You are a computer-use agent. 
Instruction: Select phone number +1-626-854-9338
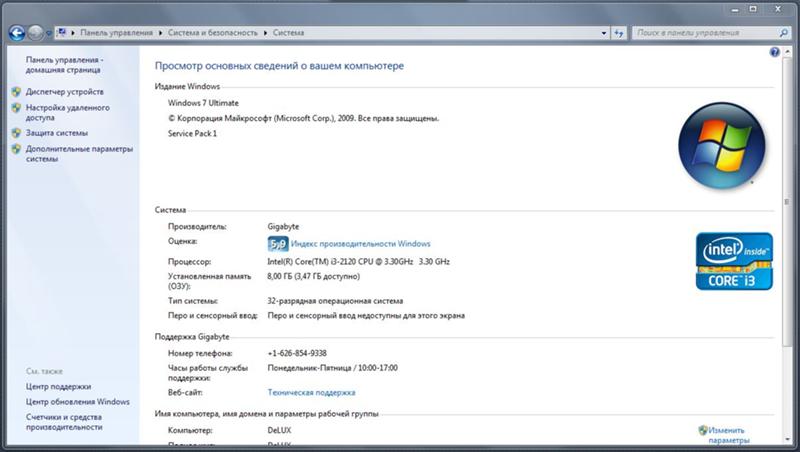[x=297, y=354]
